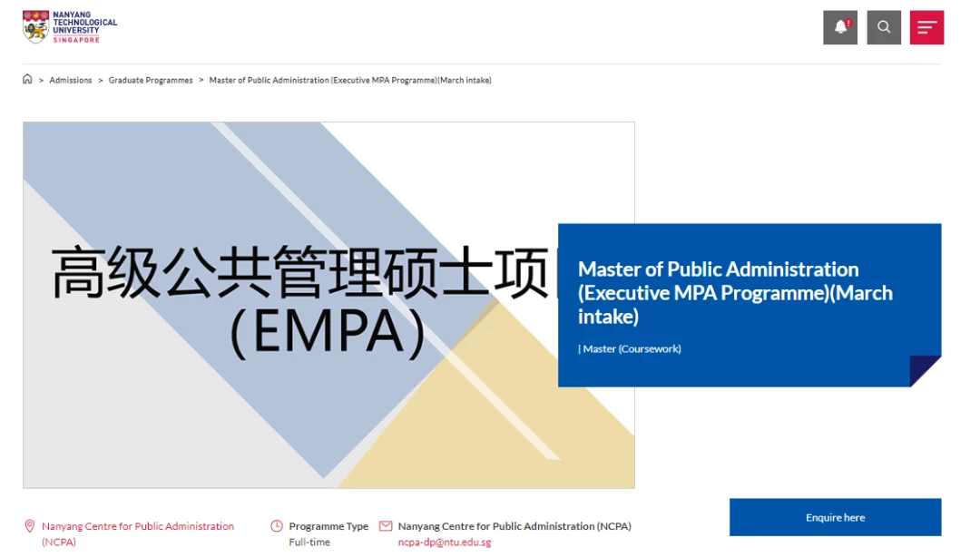980x557 pixels.
Task: Click the black Nanyang Centre for Public Administration (NCPA) label
Action: click(x=514, y=526)
